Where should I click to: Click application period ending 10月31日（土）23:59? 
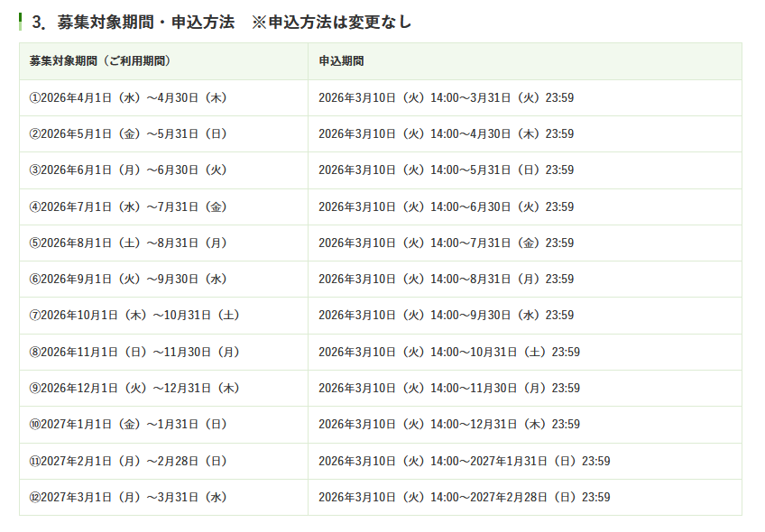pyautogui.click(x=449, y=352)
